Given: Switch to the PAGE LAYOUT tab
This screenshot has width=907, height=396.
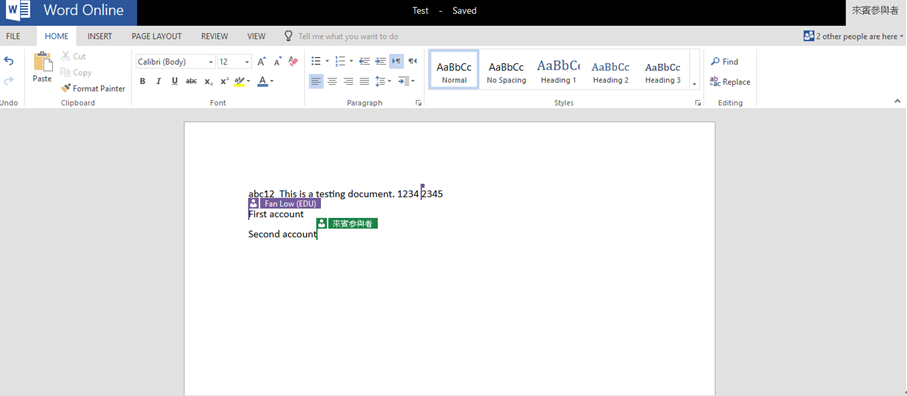Looking at the screenshot, I should pyautogui.click(x=157, y=36).
